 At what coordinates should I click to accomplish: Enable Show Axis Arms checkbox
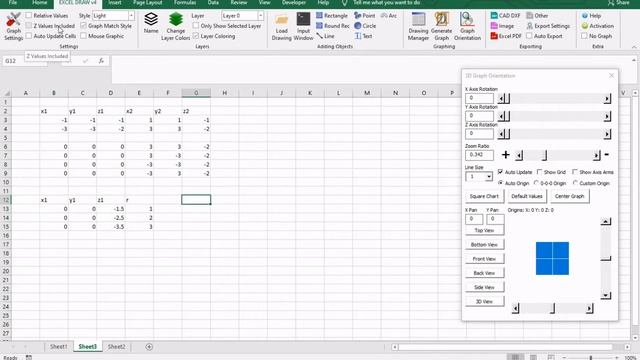click(x=575, y=172)
